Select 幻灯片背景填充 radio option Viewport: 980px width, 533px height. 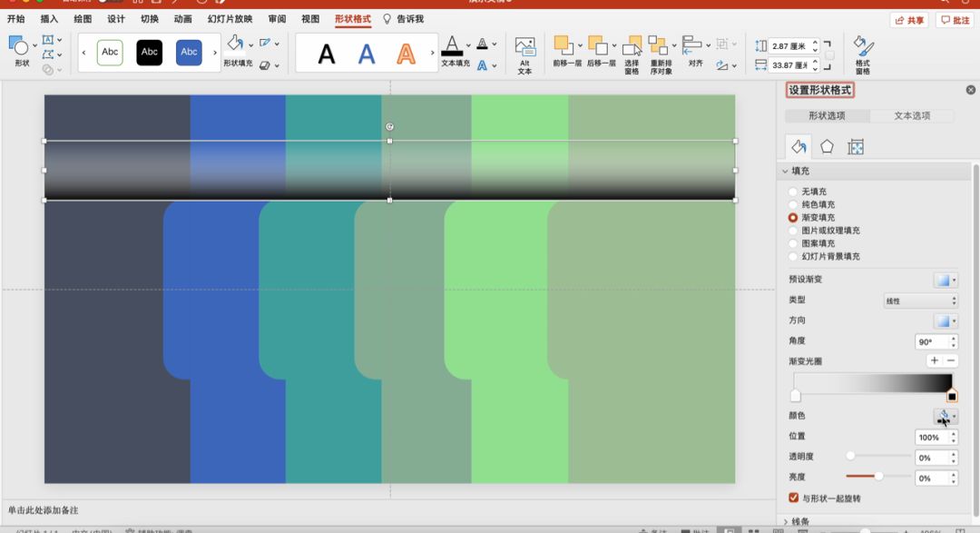pos(793,256)
